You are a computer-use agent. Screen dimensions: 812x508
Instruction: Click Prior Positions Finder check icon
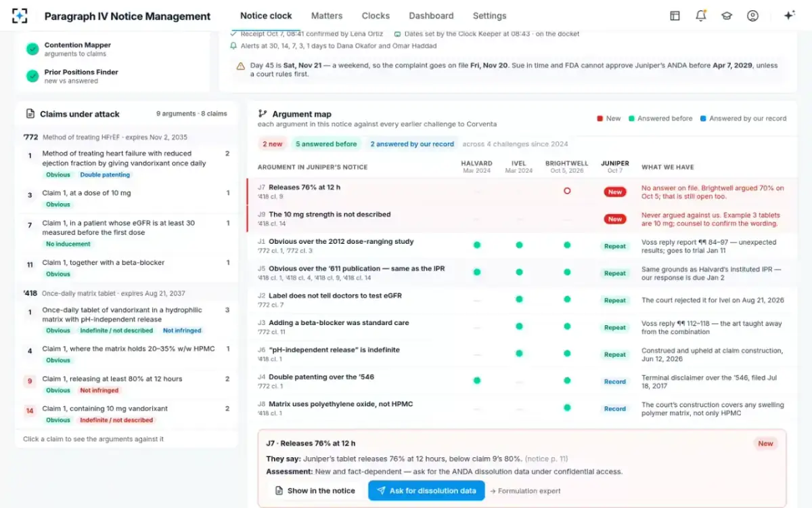32,76
